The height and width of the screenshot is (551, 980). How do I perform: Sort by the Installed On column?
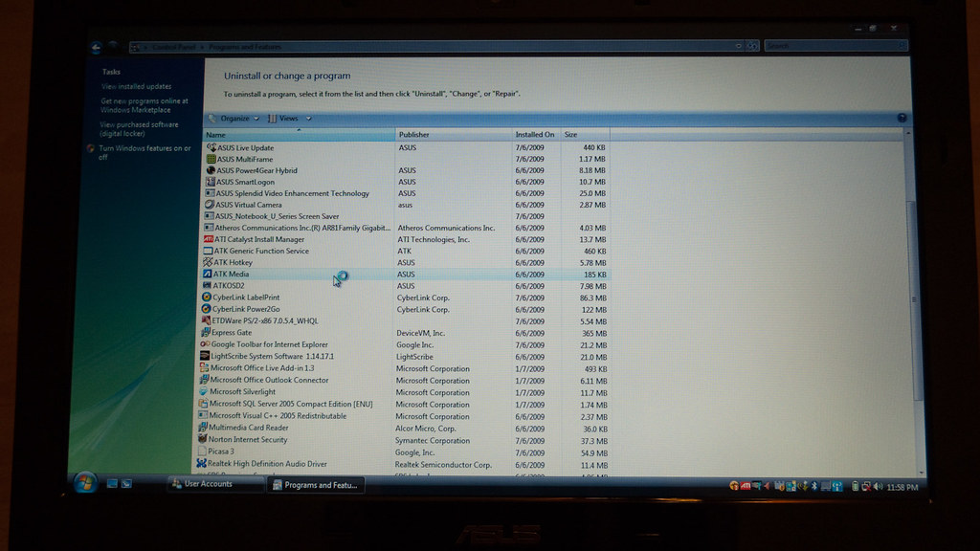(536, 135)
